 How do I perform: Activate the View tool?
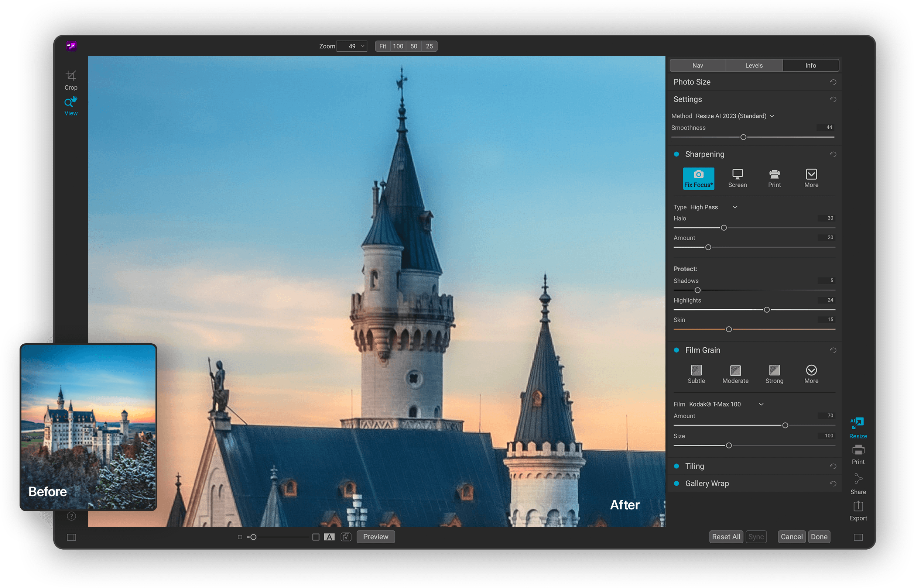coord(71,105)
